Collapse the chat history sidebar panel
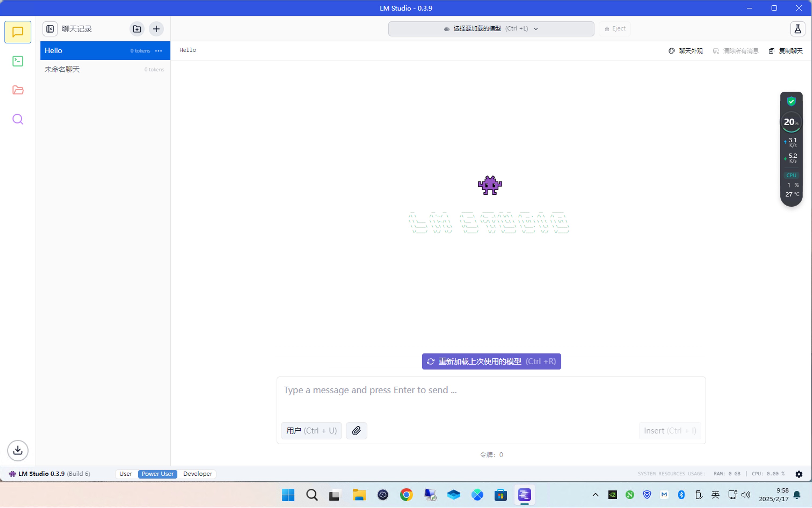This screenshot has width=812, height=508. (50, 29)
